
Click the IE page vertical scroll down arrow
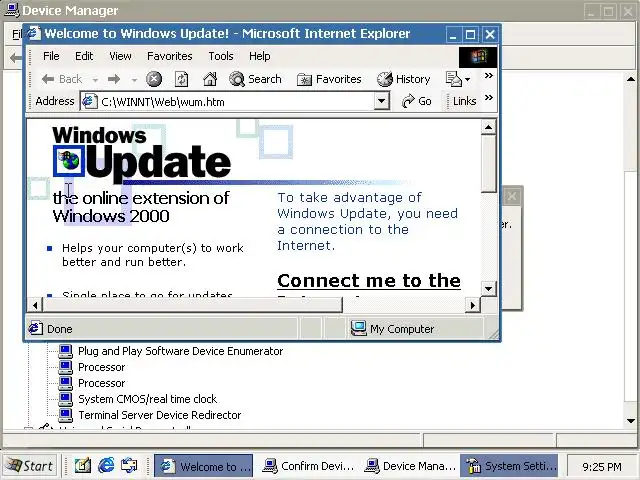tap(488, 289)
